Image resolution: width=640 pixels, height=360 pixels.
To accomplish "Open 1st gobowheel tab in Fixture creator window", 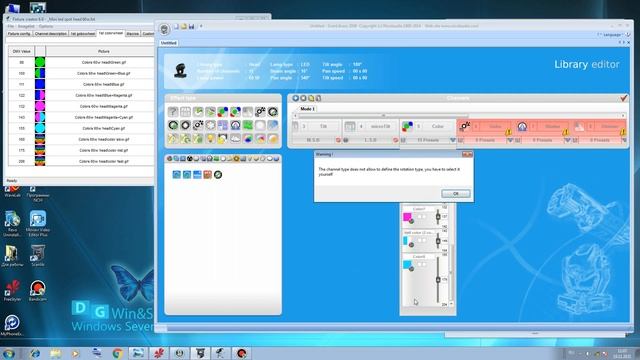I will [x=83, y=34].
